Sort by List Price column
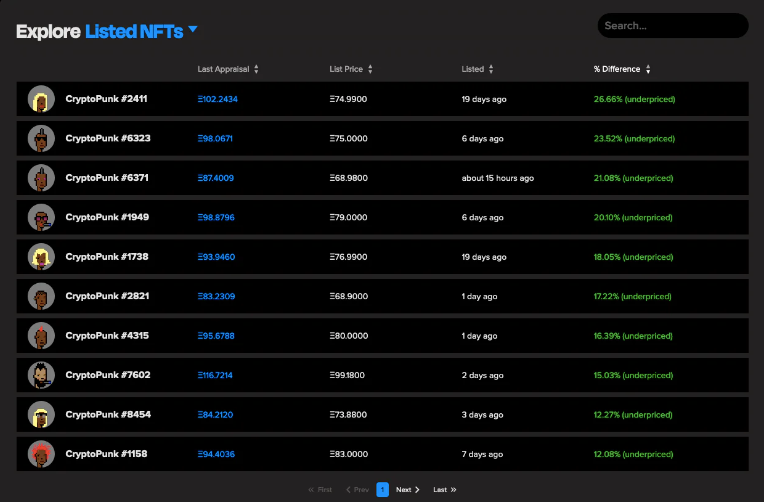Viewport: 764px width, 502px height. 350,69
